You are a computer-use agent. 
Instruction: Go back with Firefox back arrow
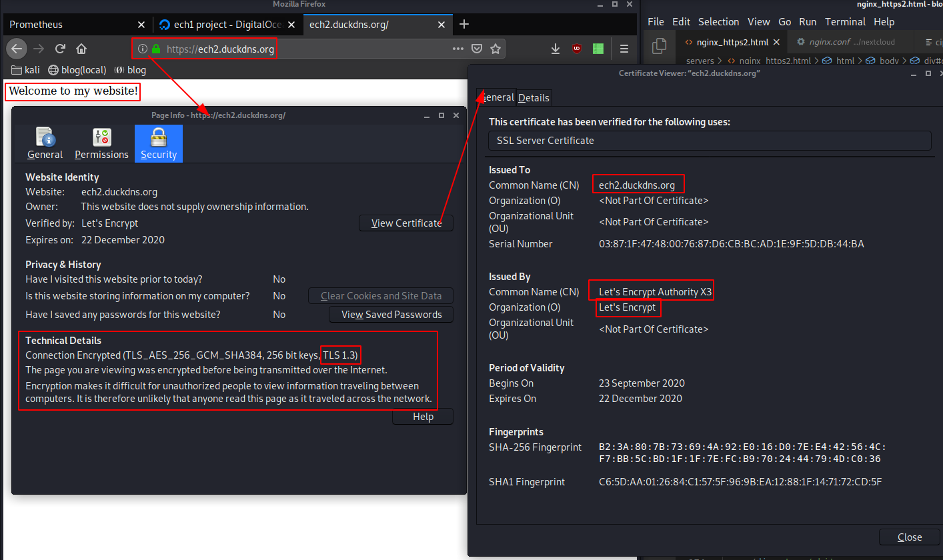click(17, 49)
